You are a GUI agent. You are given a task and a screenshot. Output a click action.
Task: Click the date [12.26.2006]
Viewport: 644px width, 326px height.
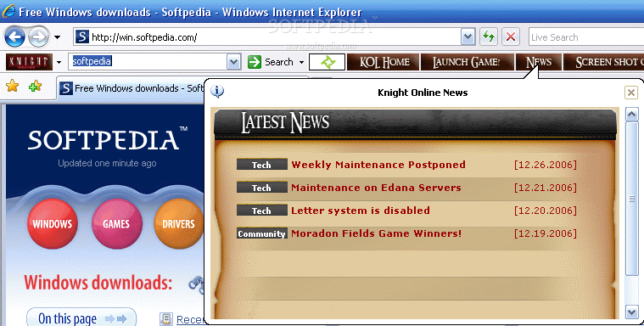(x=546, y=165)
